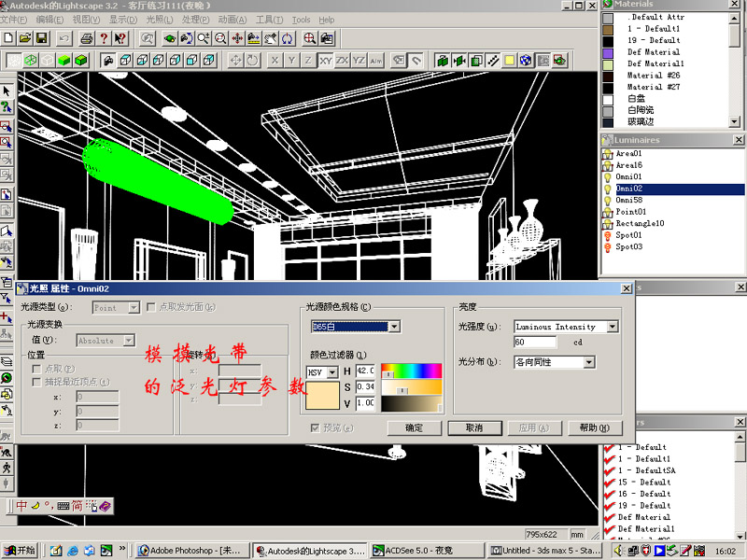Toggle the 点取 position checkbox
Viewport: 747px width, 560px height.
coord(36,369)
